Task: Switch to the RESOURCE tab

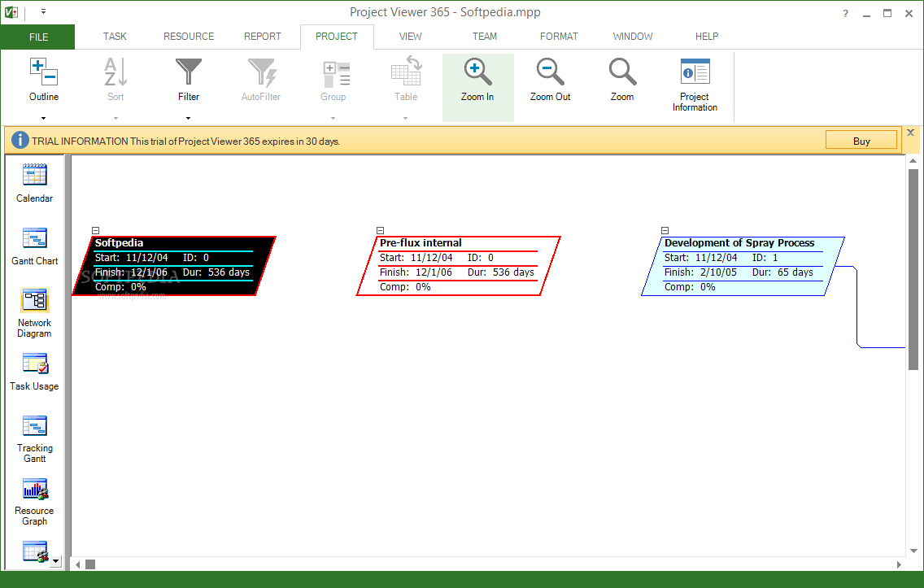Action: point(189,37)
